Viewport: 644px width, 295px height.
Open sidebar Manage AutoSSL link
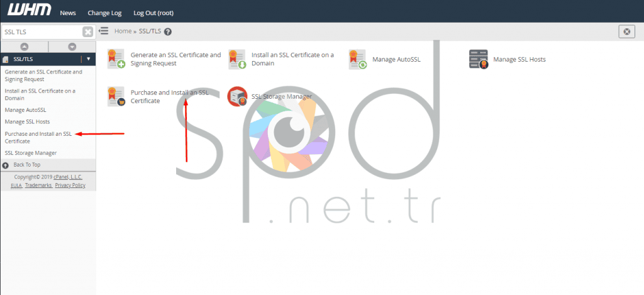click(x=25, y=110)
